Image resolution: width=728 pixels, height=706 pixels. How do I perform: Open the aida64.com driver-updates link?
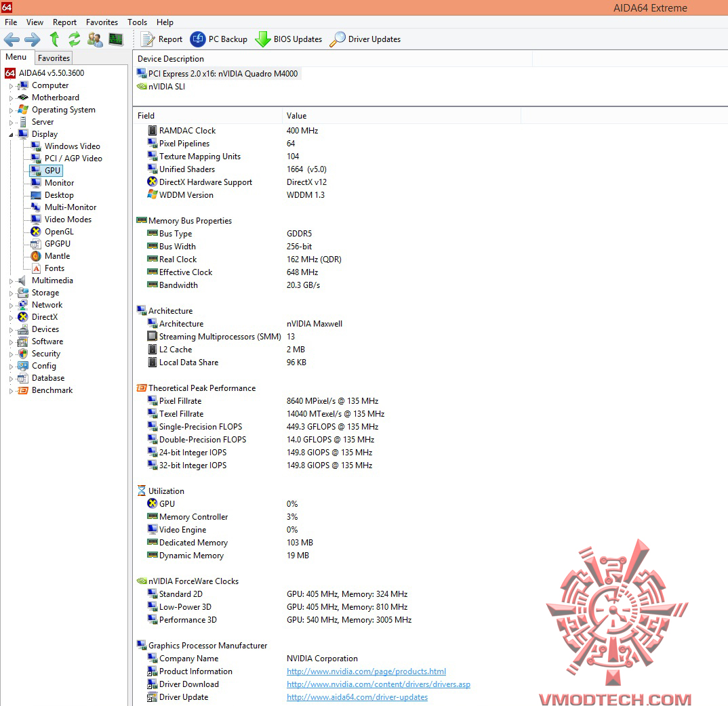pos(357,697)
